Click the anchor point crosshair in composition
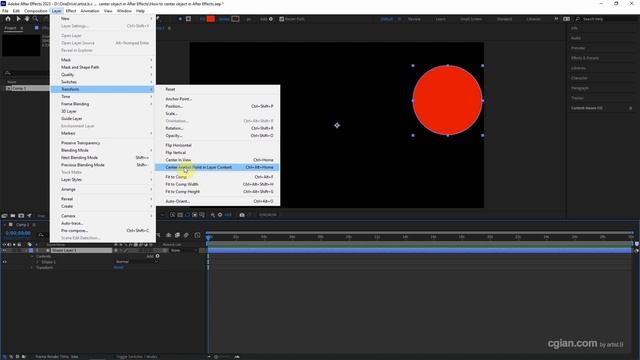 tap(337, 125)
